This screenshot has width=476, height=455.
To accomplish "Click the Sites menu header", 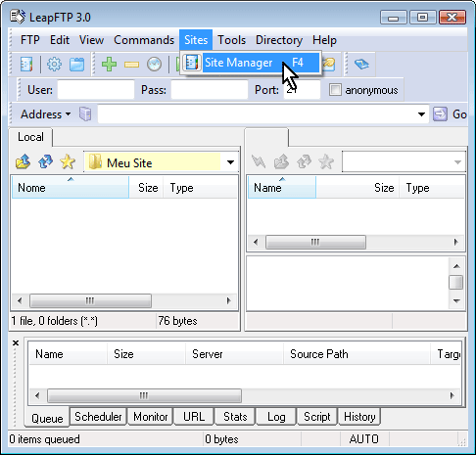I will (196, 40).
